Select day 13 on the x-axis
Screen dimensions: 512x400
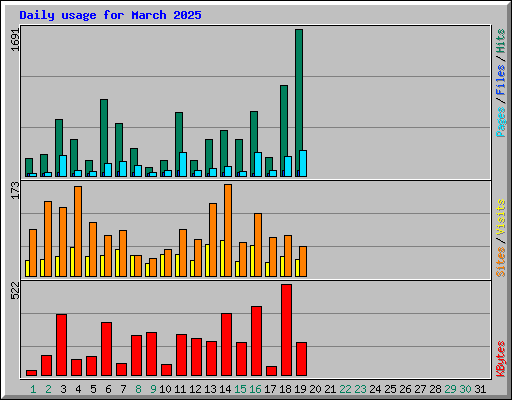(210, 389)
